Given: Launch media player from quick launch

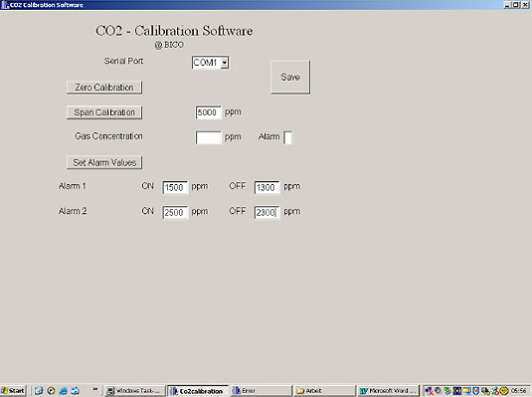Looking at the screenshot, I should pyautogui.click(x=51, y=391).
